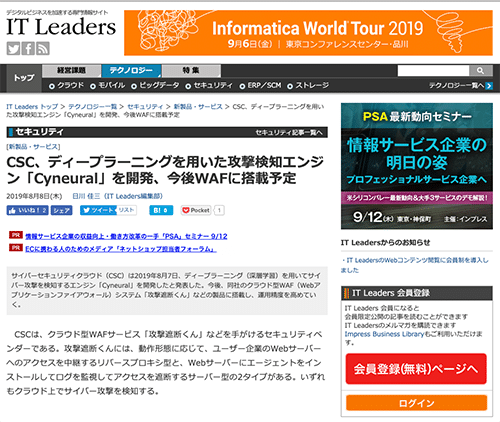The image size is (500, 422).
Task: Open PR link about PSA セミナー 9/12
Action: click(x=126, y=236)
